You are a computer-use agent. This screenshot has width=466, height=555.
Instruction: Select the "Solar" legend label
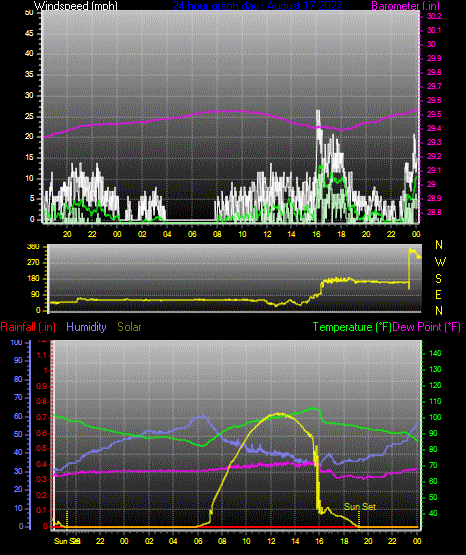(129, 327)
